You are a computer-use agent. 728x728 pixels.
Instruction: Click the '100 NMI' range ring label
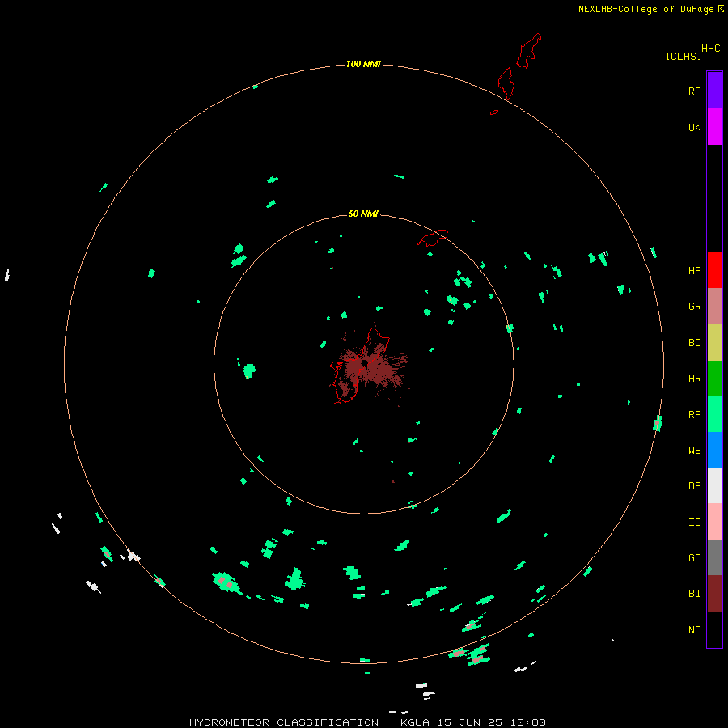point(363,64)
